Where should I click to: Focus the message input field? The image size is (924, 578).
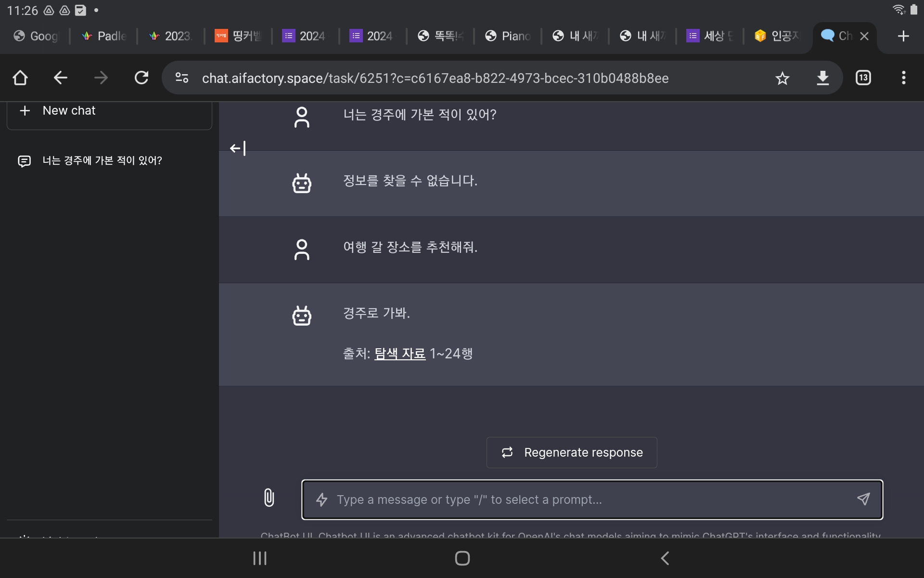coord(592,499)
